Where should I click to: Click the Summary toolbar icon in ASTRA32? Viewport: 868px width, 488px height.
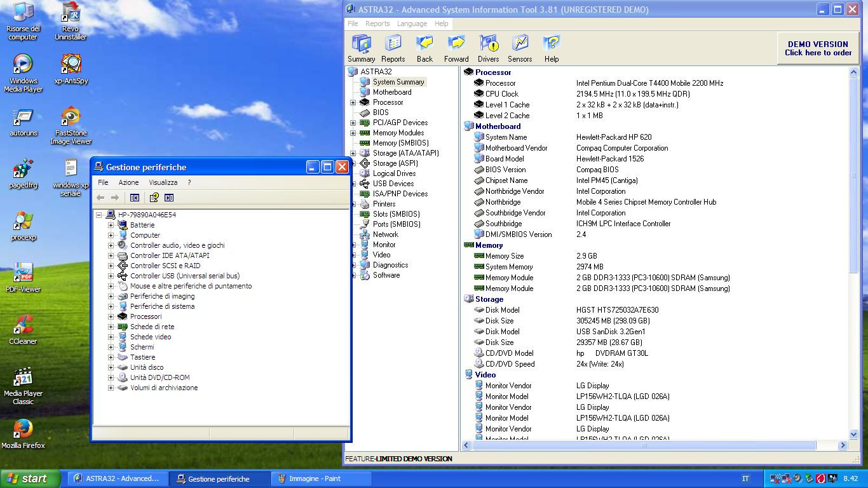(x=361, y=48)
